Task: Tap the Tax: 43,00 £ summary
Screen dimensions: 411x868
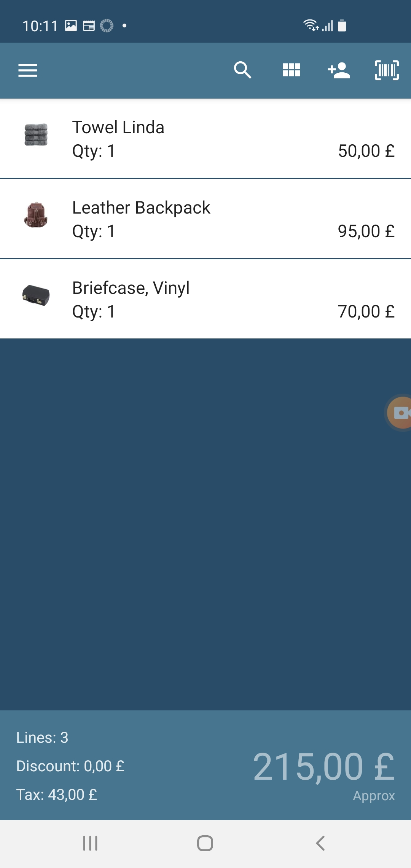Action: pyautogui.click(x=57, y=795)
